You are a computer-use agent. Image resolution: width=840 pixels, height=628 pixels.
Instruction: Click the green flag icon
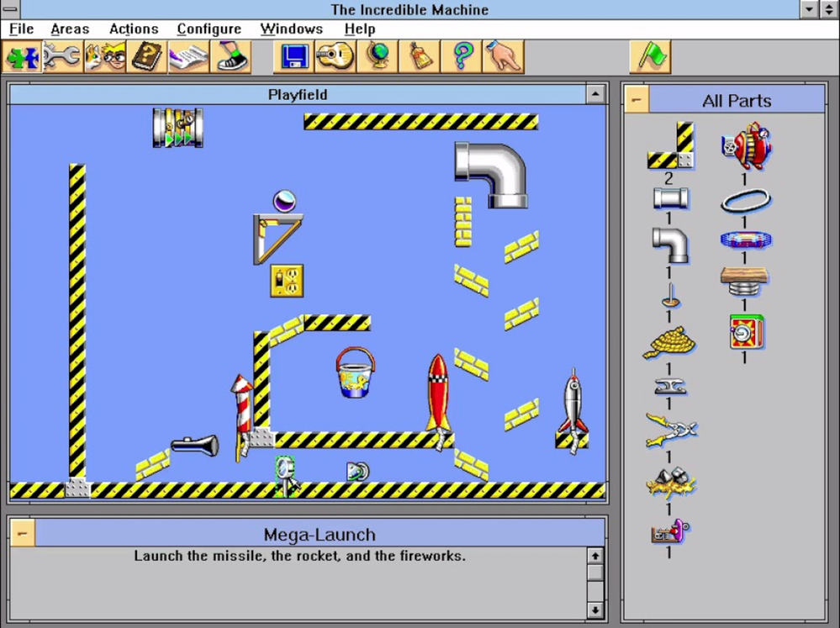650,57
